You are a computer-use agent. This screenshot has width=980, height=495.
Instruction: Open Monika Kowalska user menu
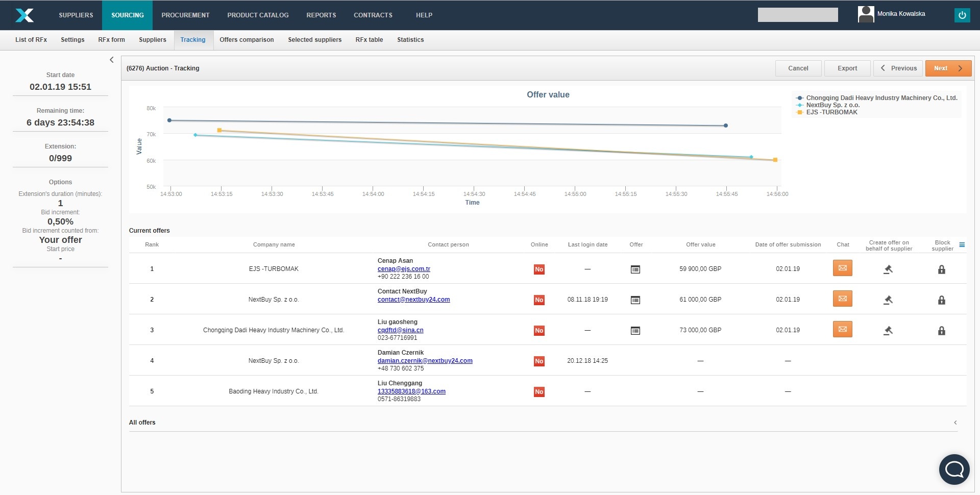click(x=900, y=14)
